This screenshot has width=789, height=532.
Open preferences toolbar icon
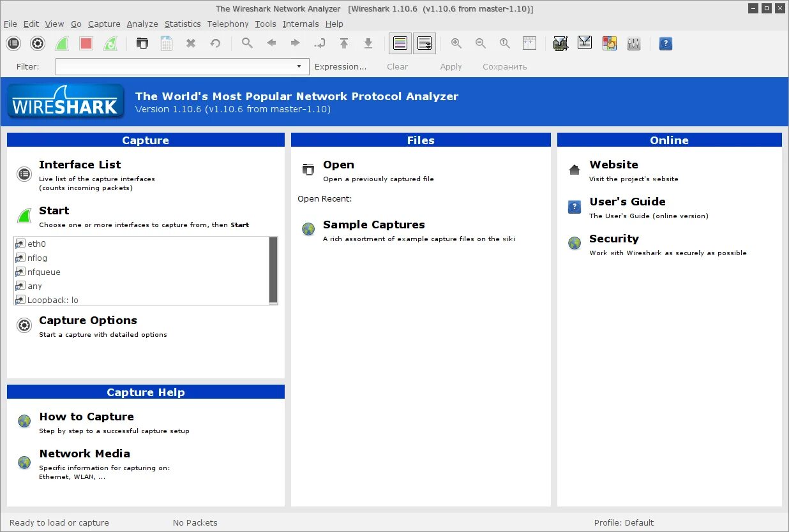[634, 43]
